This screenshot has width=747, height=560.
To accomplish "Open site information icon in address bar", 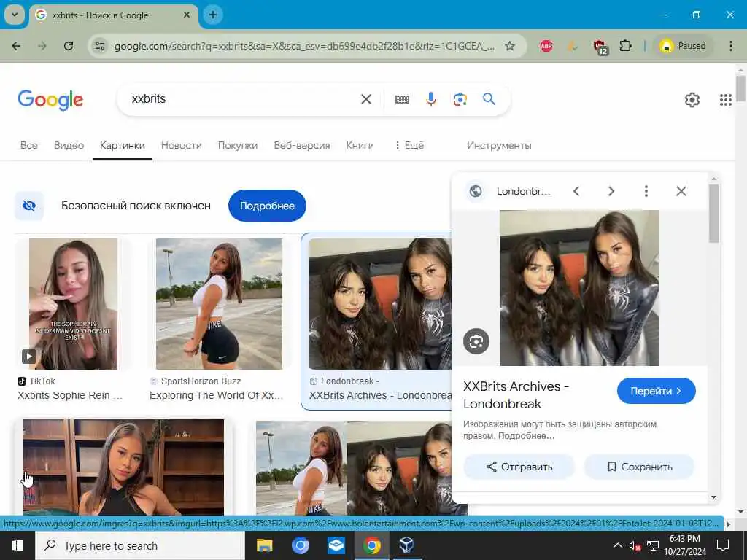I will pos(99,46).
